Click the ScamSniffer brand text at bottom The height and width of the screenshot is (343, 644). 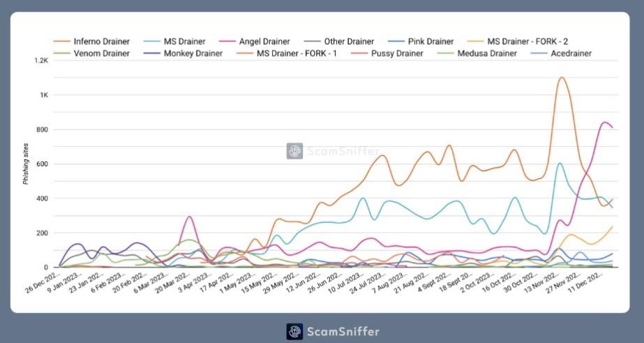pos(343,332)
